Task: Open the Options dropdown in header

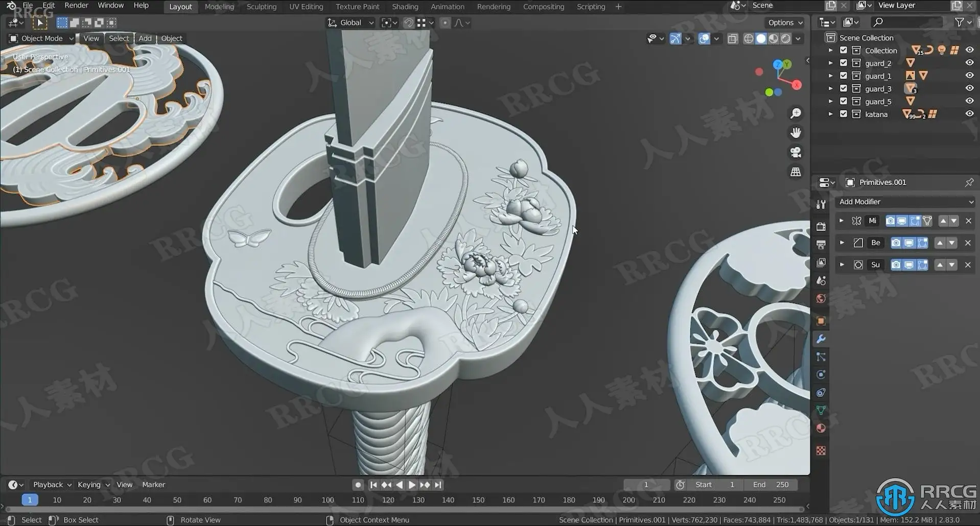Action: (785, 22)
